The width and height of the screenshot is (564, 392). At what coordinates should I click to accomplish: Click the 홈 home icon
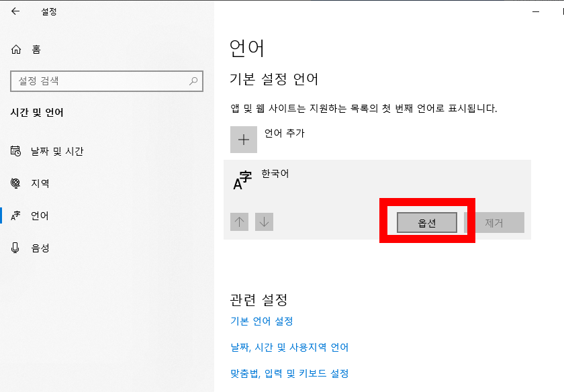(15, 49)
